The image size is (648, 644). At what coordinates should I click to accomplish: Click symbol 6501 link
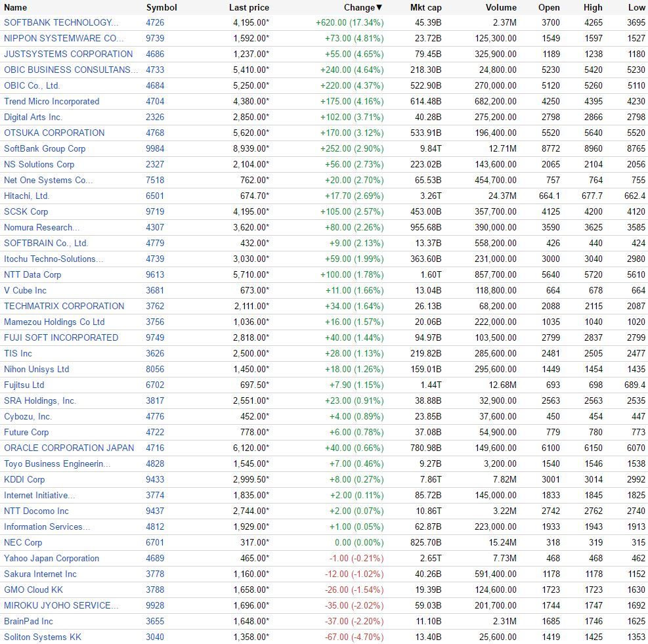tap(155, 196)
